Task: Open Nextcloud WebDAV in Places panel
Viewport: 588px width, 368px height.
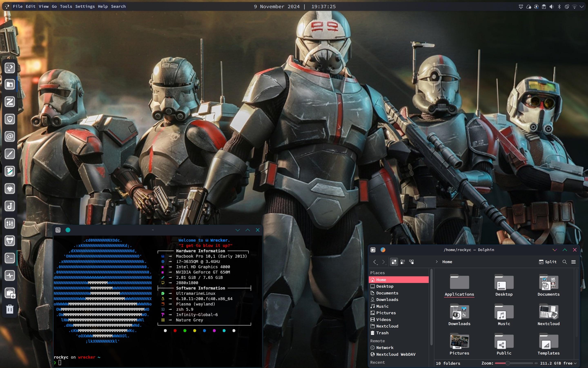Action: (x=399, y=354)
